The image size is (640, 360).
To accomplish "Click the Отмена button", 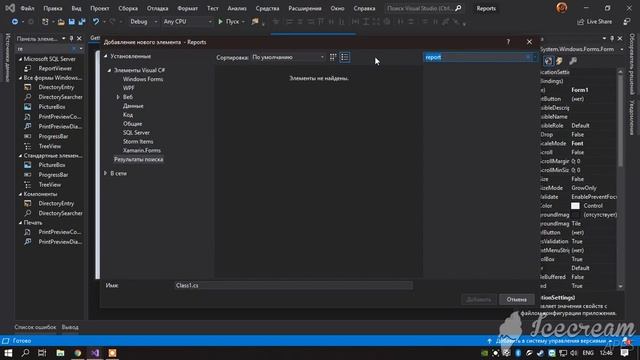I will coord(516,300).
